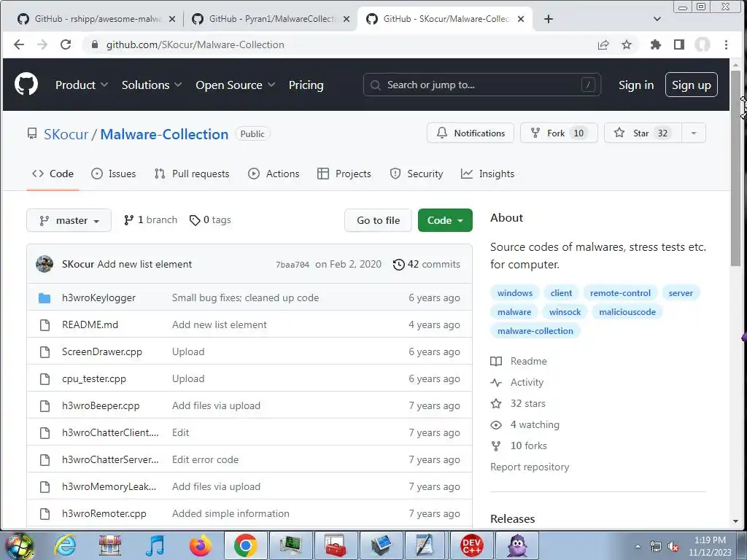Open a new tab with plus button
This screenshot has height=560, width=747.
549,19
